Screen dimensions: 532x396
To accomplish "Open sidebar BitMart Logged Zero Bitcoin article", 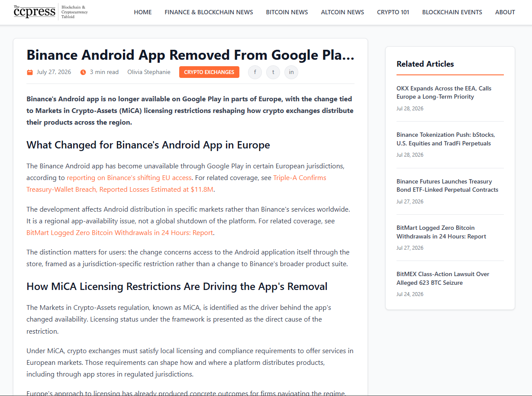I will pyautogui.click(x=441, y=232).
